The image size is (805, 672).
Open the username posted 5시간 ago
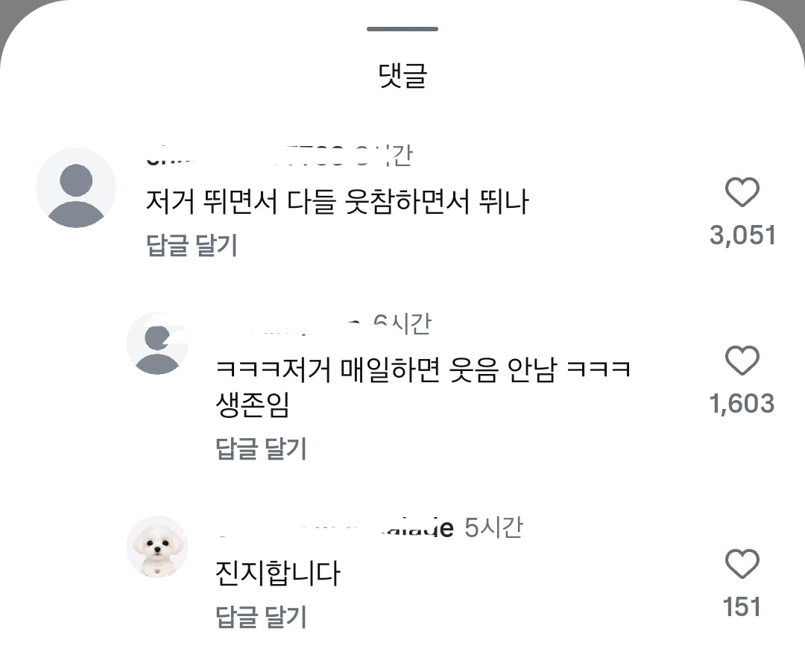pyautogui.click(x=335, y=528)
